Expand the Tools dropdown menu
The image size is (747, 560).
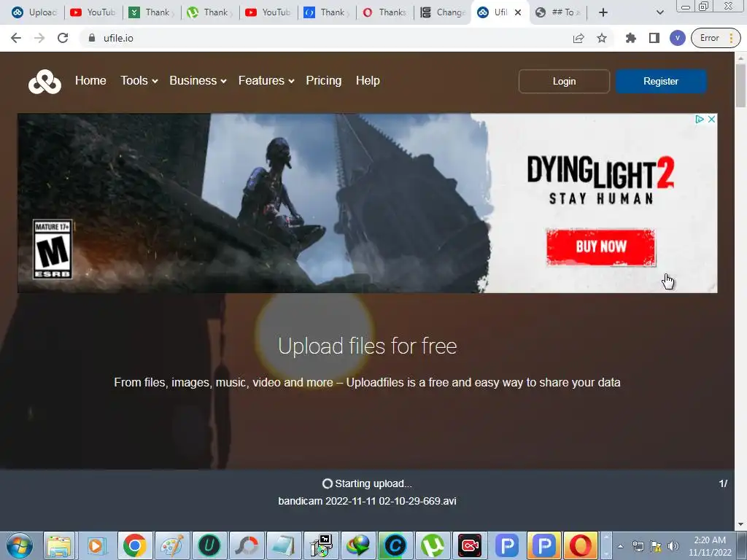click(139, 80)
